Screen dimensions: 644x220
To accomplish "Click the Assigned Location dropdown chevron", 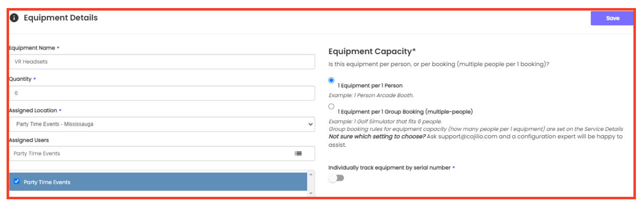I will click(310, 124).
